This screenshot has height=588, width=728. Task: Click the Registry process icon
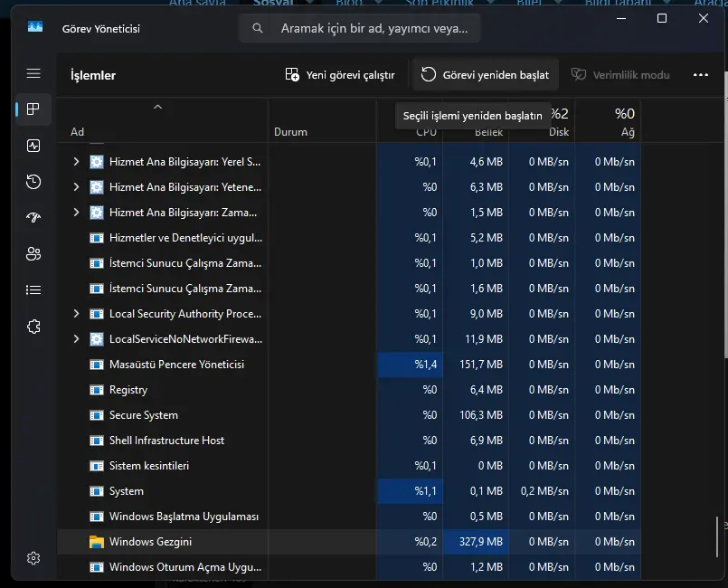97,390
